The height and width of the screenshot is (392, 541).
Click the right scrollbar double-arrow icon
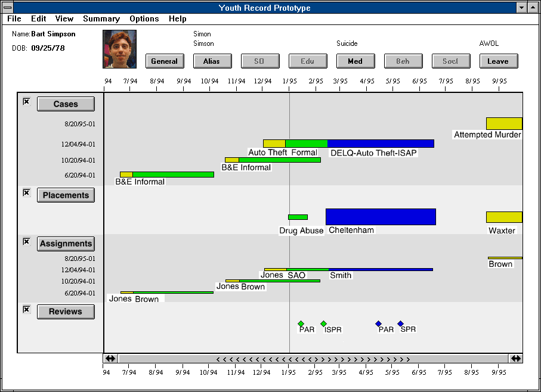coord(515,359)
